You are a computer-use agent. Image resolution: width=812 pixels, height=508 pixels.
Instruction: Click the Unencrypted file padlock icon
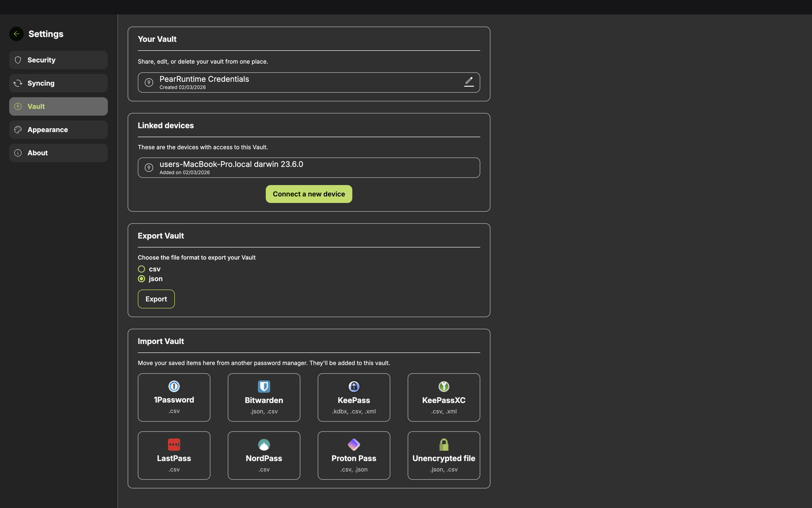coord(444,445)
